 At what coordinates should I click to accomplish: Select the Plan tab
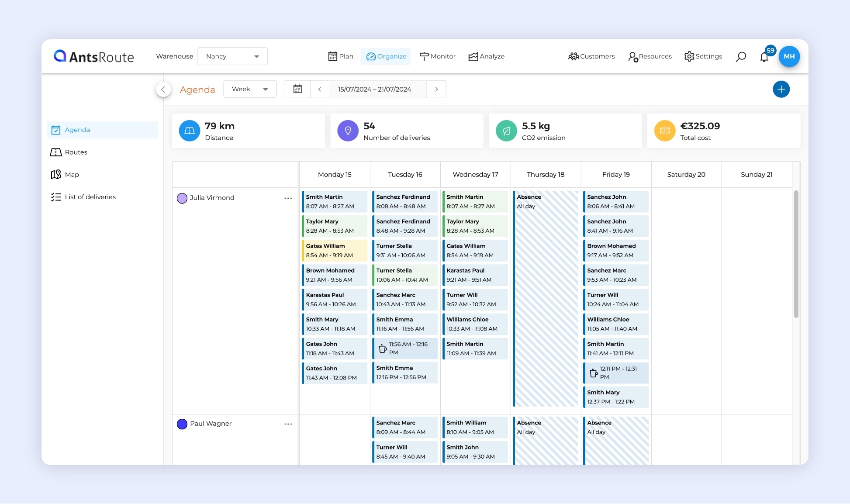[339, 56]
